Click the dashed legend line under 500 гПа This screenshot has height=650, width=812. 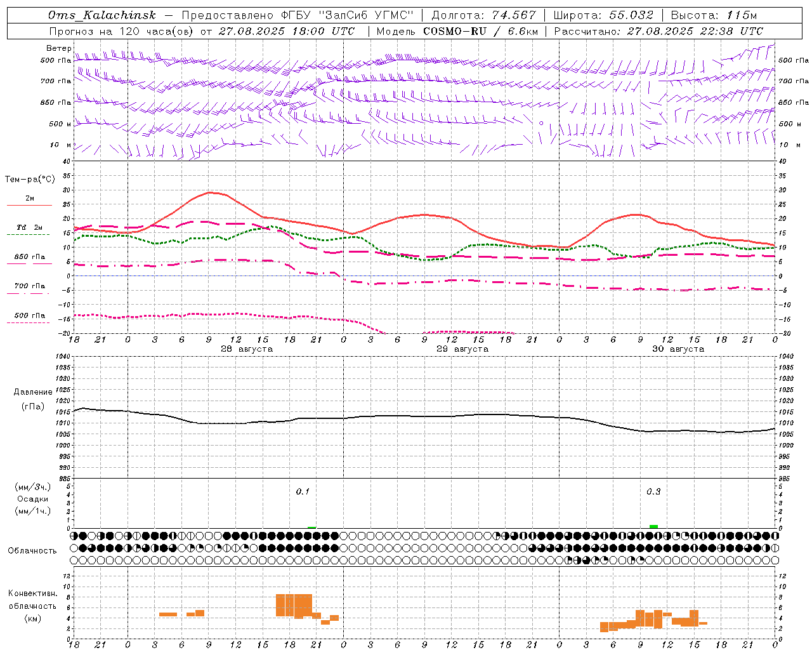[28, 322]
